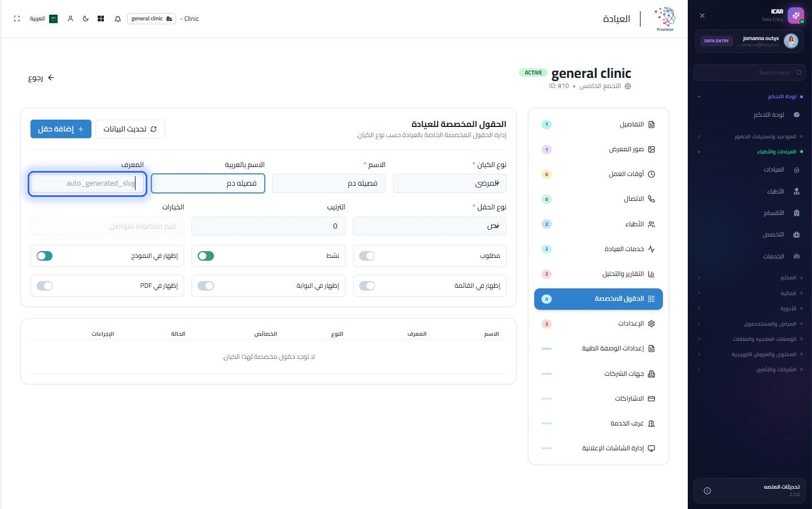812x509 pixels.
Task: Open صور المعرض tab
Action: point(599,149)
